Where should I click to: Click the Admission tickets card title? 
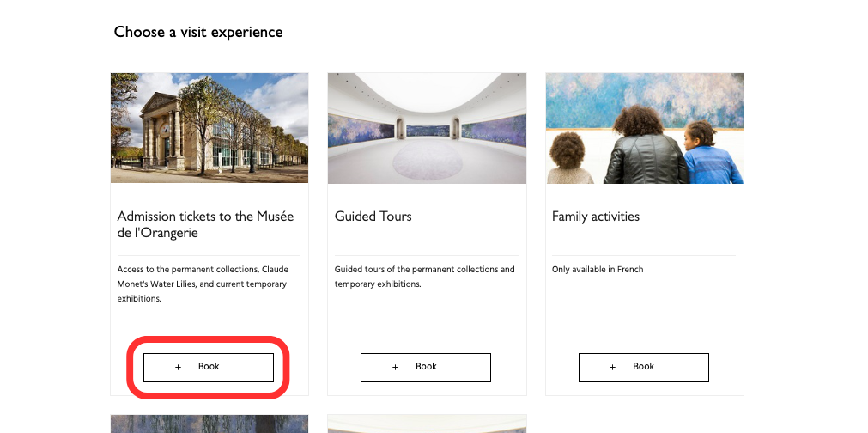205,224
